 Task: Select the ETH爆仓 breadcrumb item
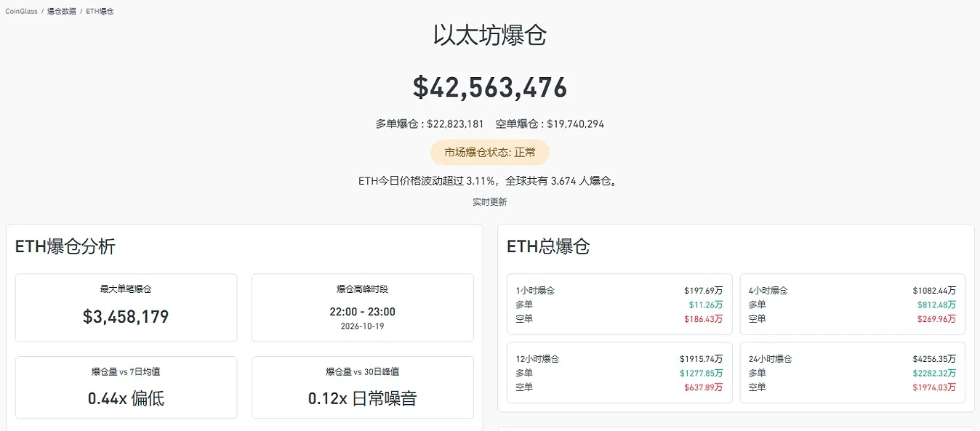point(100,12)
